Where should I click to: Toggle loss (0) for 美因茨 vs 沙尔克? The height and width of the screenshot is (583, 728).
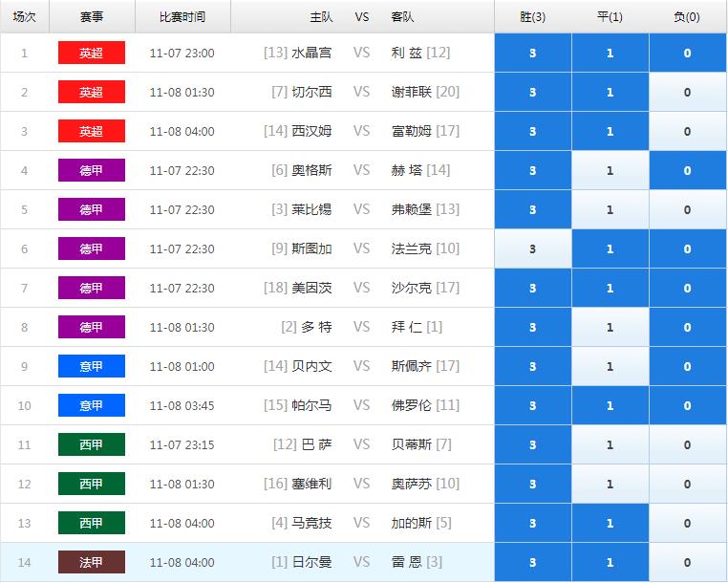click(x=688, y=288)
